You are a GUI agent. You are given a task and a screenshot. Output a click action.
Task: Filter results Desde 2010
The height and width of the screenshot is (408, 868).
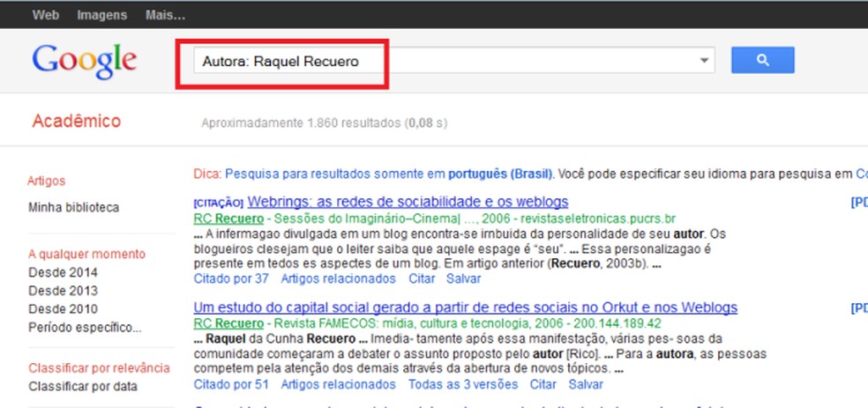[64, 309]
